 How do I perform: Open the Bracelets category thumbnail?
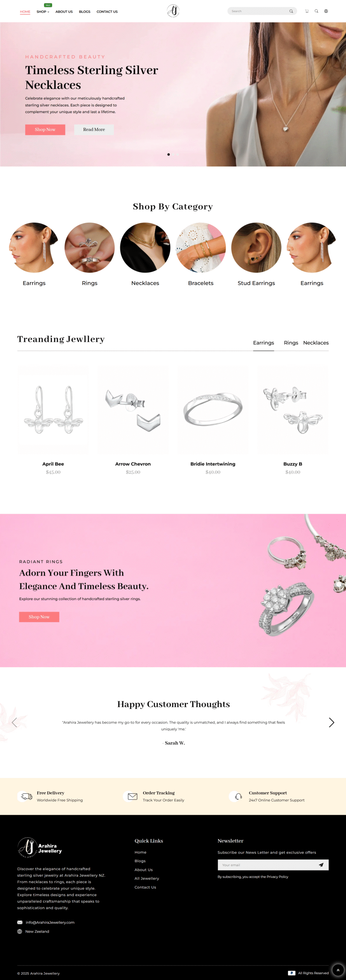(201, 248)
